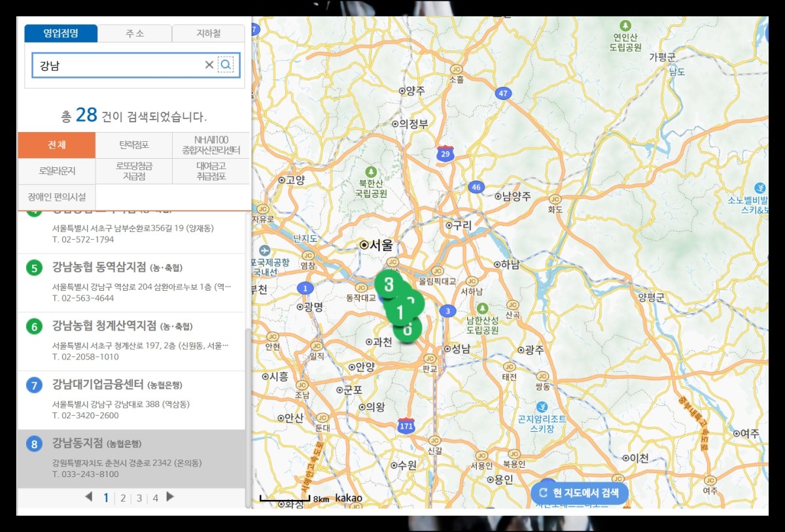This screenshot has width=785, height=532.
Task: Click 남양주 city label on map
Action: click(x=514, y=196)
